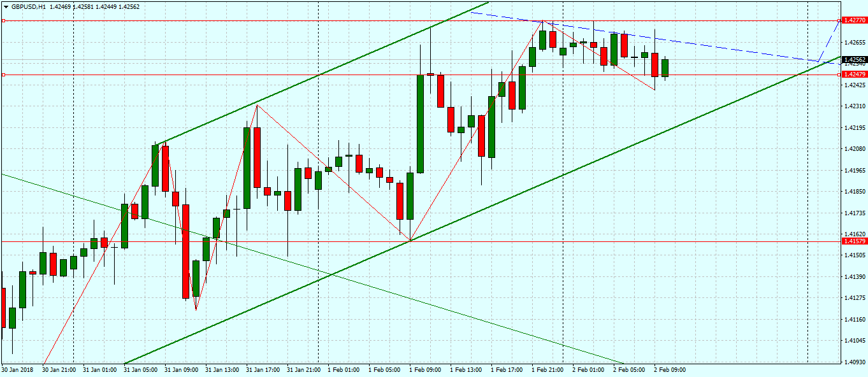Click left anchor handle of the top red line
Screen dimensions: 868x377
(3, 20)
